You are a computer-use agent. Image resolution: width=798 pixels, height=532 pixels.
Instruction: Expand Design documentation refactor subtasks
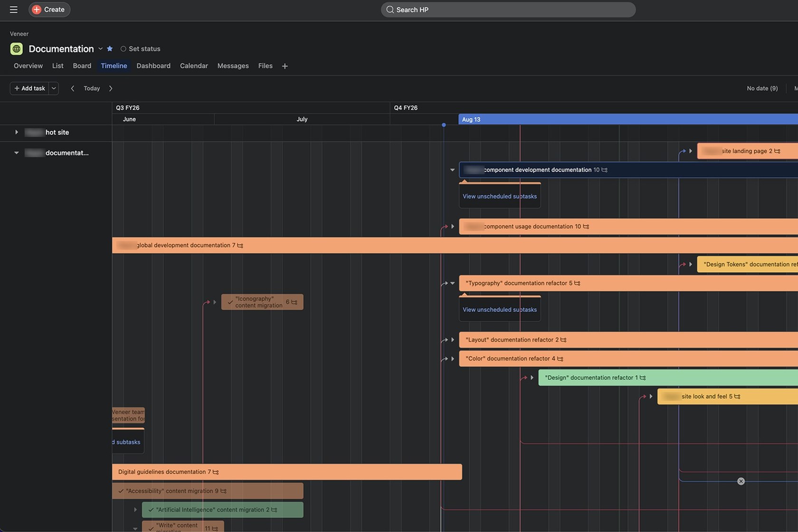tap(532, 378)
